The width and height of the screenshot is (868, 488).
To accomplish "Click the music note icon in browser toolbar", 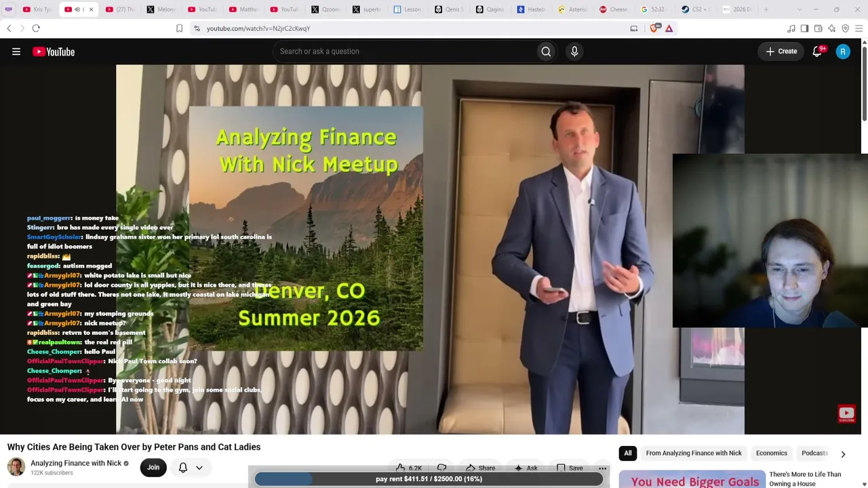I will (x=791, y=28).
